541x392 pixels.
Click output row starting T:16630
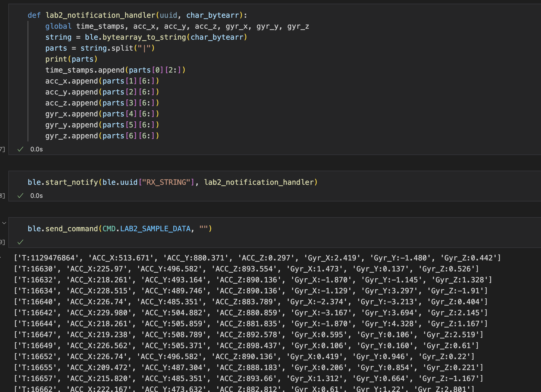[246, 269]
